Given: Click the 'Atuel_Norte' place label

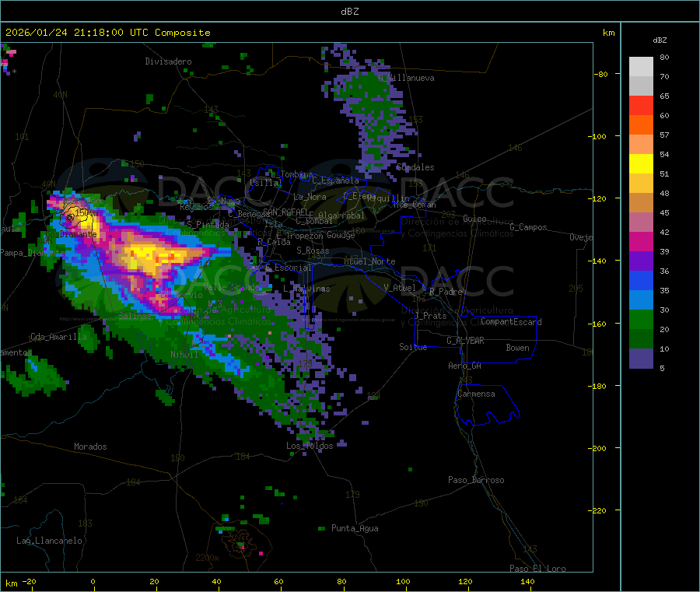Looking at the screenshot, I should (x=369, y=261).
